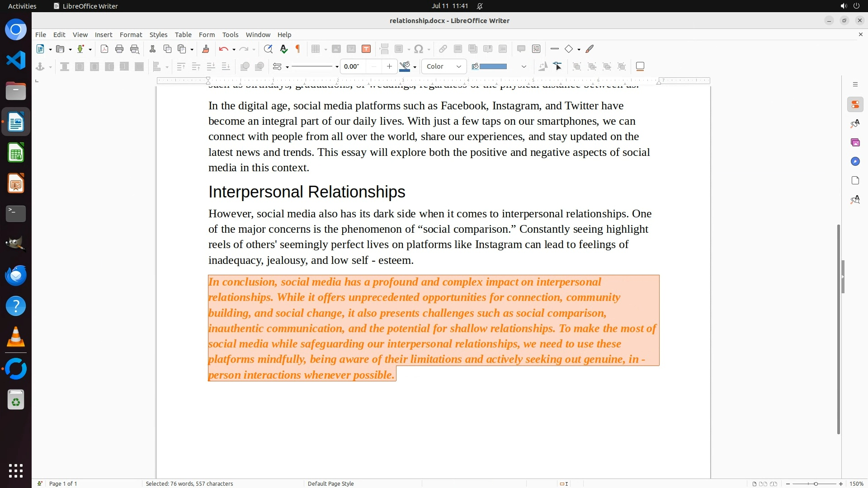Toggle Draw Functions brush icon
The width and height of the screenshot is (868, 488).
[590, 49]
